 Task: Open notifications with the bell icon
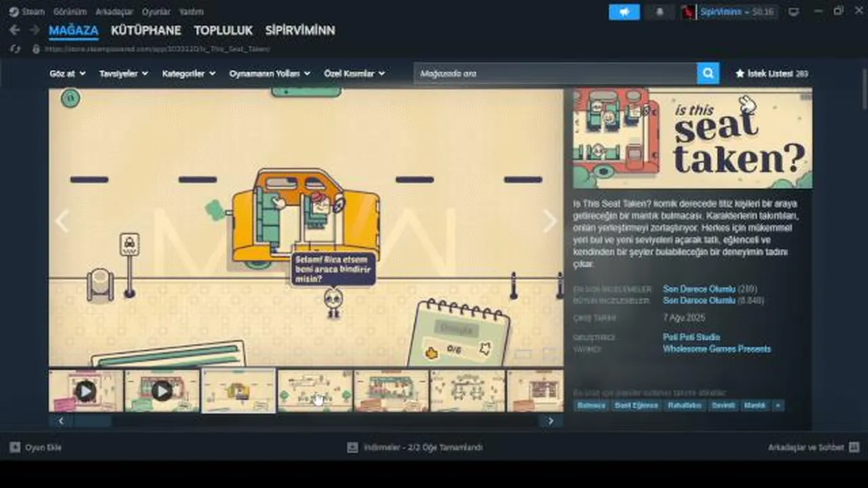660,12
